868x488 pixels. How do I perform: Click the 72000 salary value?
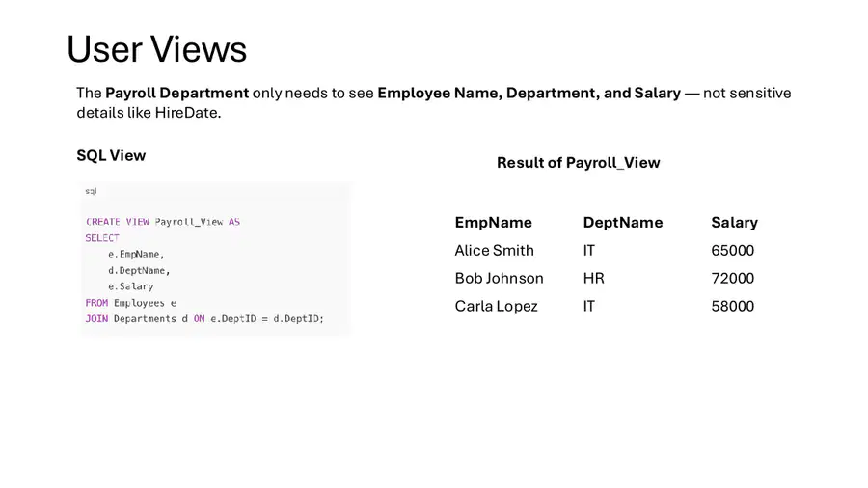[732, 278]
